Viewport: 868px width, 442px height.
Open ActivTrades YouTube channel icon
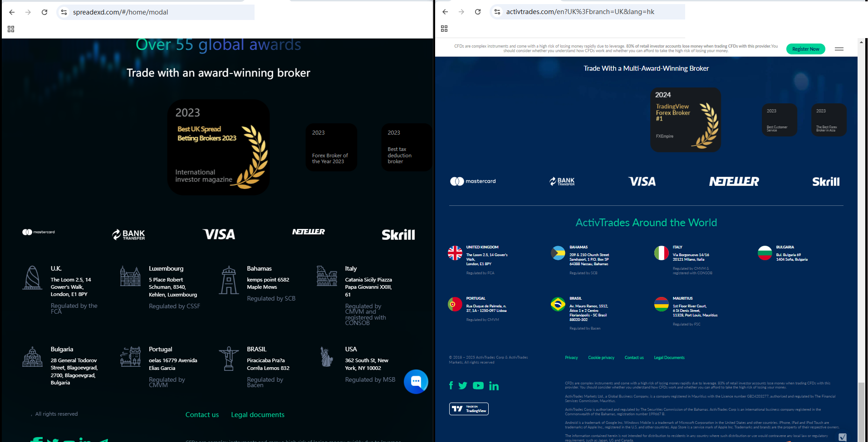click(x=478, y=386)
